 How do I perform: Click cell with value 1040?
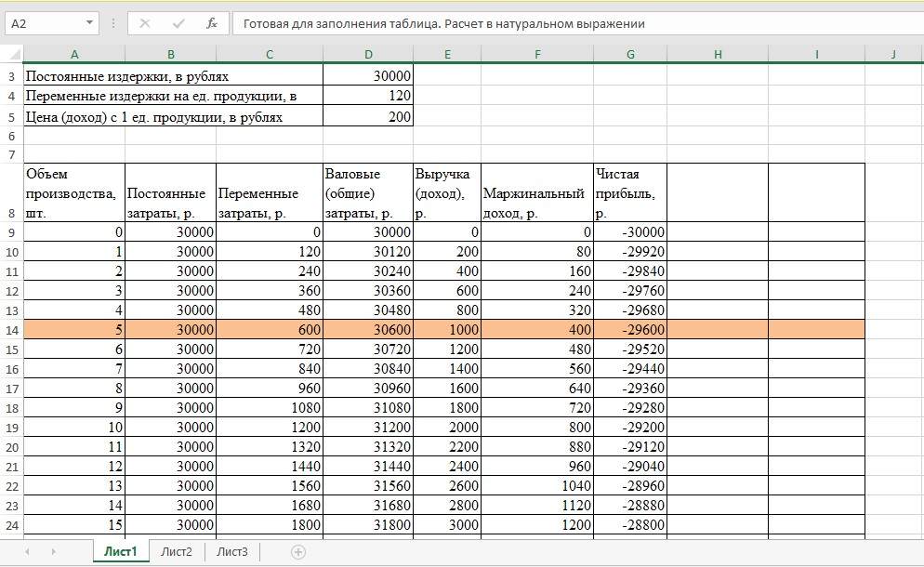click(537, 485)
